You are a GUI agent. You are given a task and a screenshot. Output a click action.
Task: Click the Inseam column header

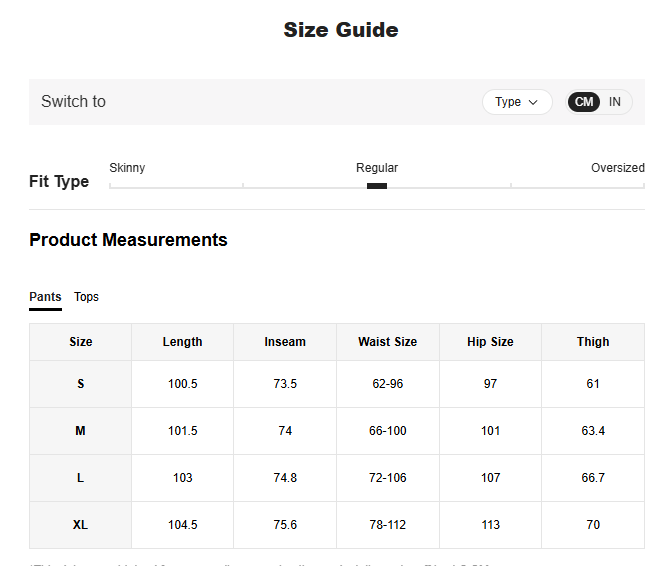coord(285,342)
